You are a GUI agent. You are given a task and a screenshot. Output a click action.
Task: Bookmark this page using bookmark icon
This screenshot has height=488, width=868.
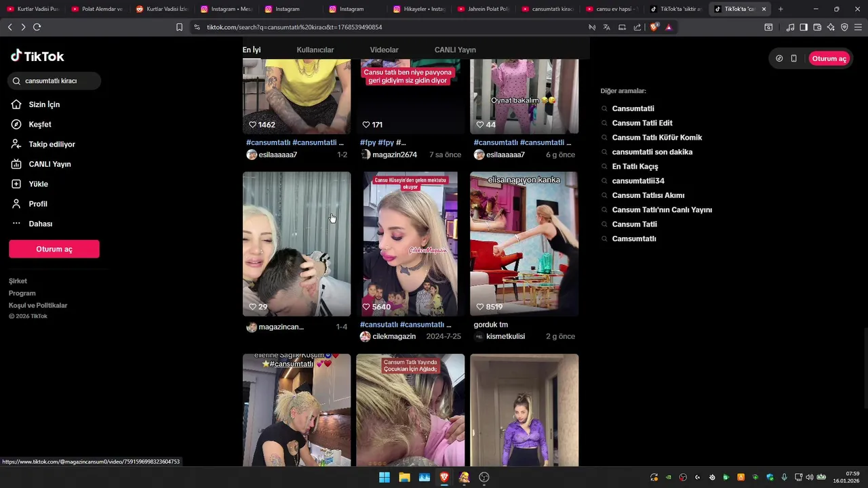tap(179, 27)
